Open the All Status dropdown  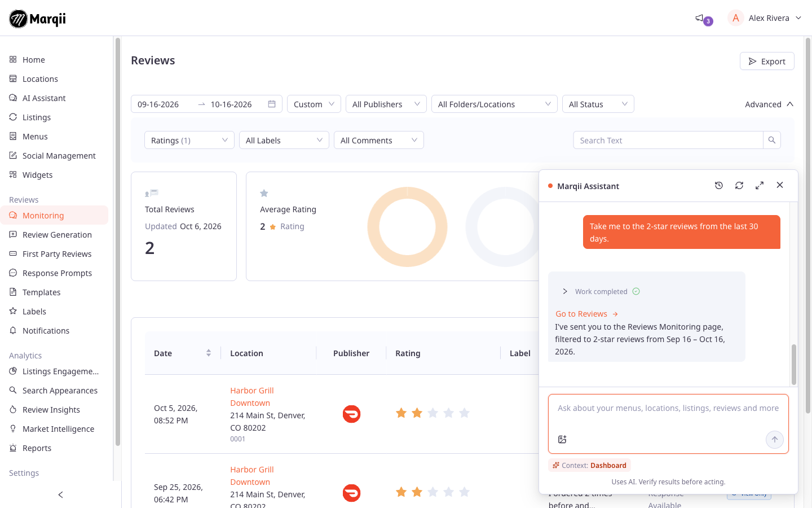(x=598, y=104)
